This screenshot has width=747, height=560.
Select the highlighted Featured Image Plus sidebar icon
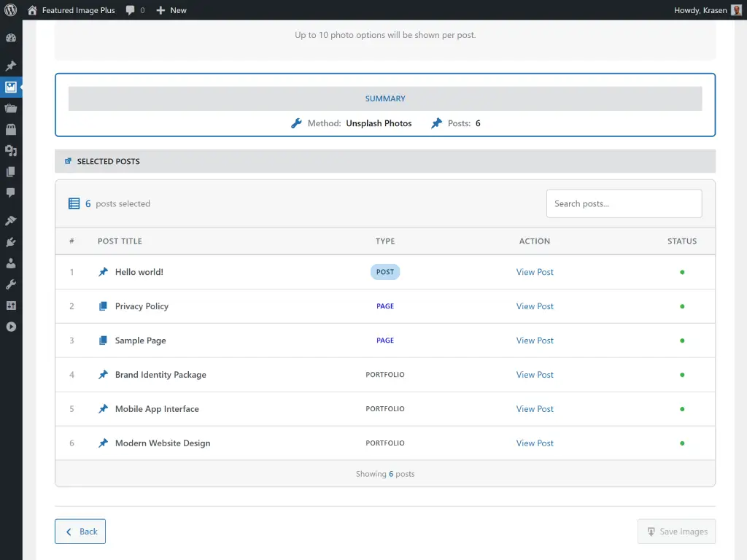pos(11,87)
